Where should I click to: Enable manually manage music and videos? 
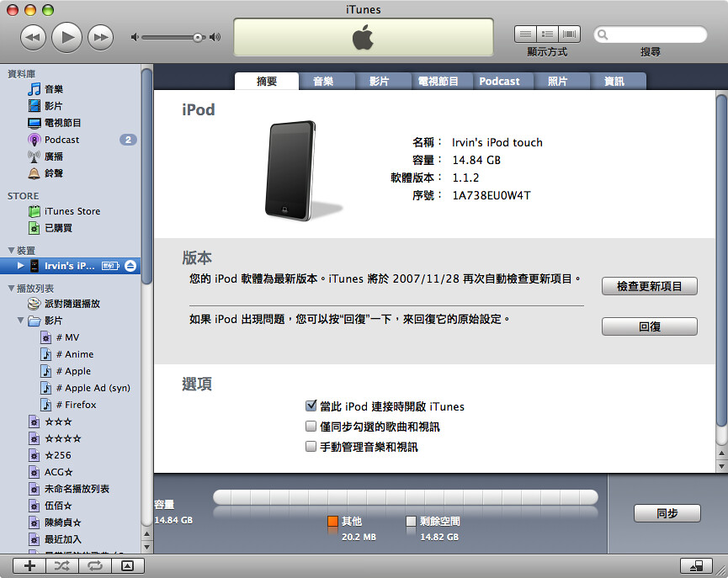[311, 447]
